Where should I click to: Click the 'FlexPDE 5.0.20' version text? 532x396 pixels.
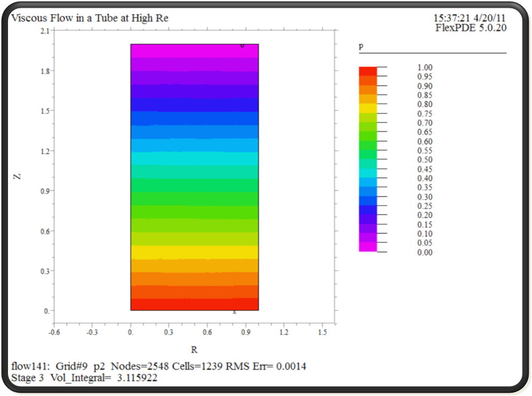click(x=471, y=28)
